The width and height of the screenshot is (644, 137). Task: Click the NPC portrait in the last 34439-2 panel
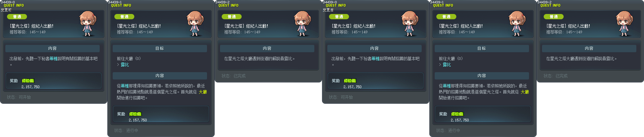coord(625,24)
